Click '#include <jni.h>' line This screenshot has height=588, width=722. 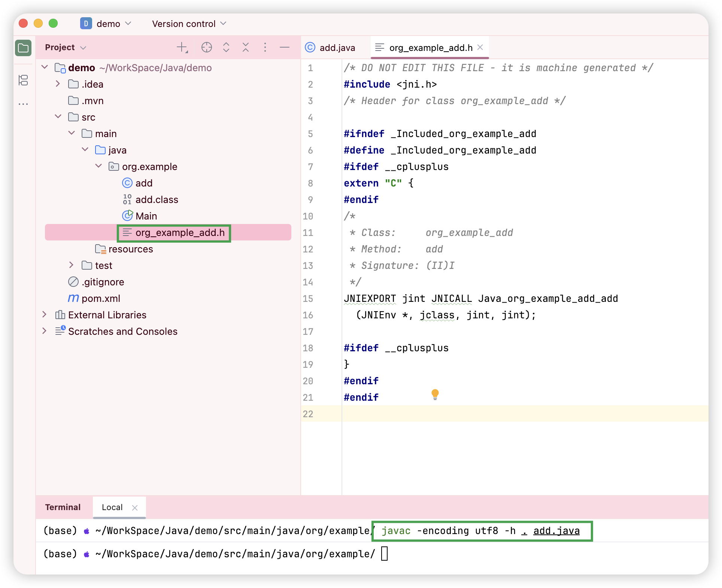[390, 84]
